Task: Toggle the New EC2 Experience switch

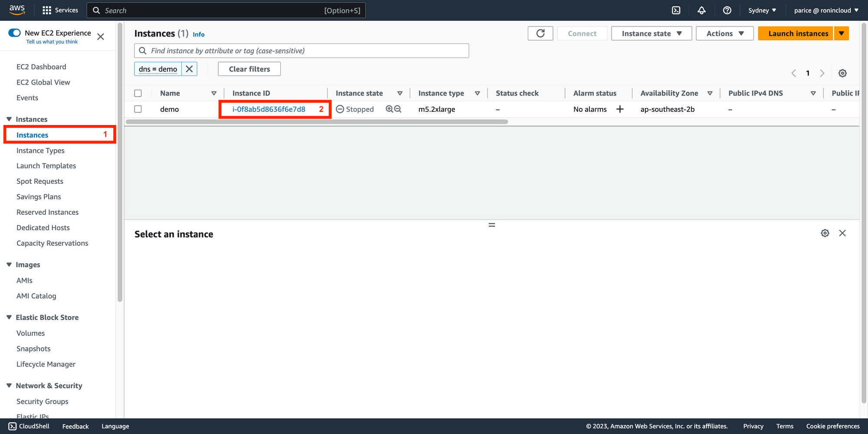Action: point(14,33)
